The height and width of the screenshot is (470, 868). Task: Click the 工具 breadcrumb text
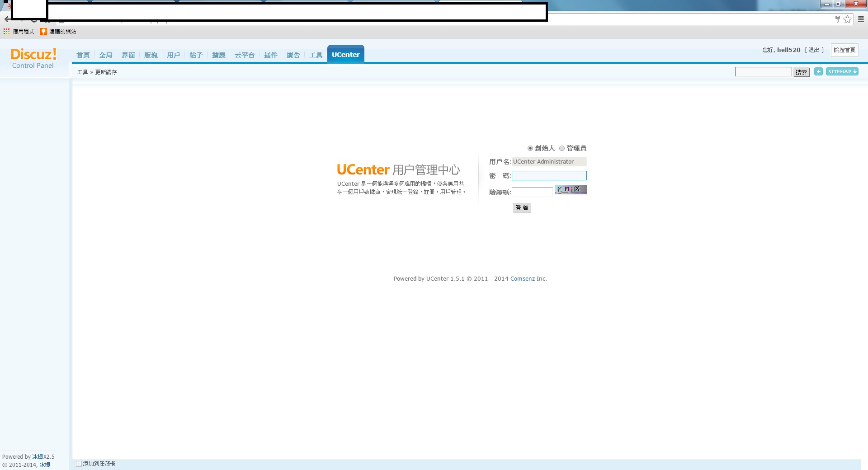tap(82, 72)
